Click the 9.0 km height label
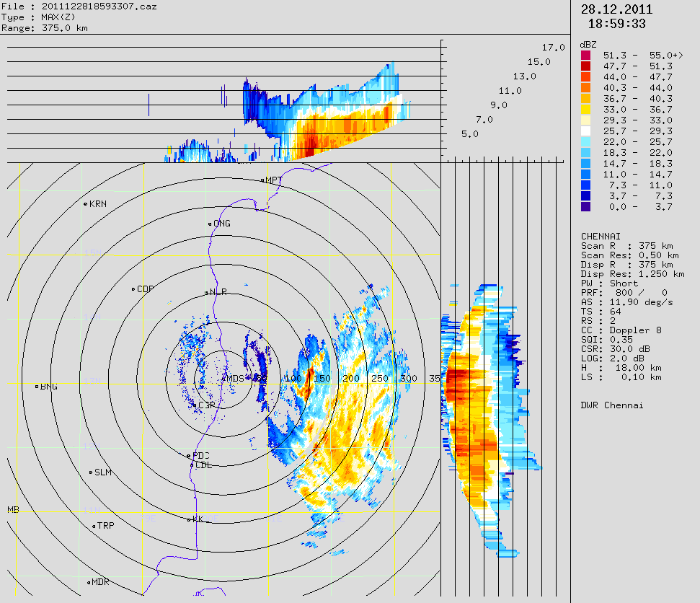The image size is (700, 603). (499, 105)
